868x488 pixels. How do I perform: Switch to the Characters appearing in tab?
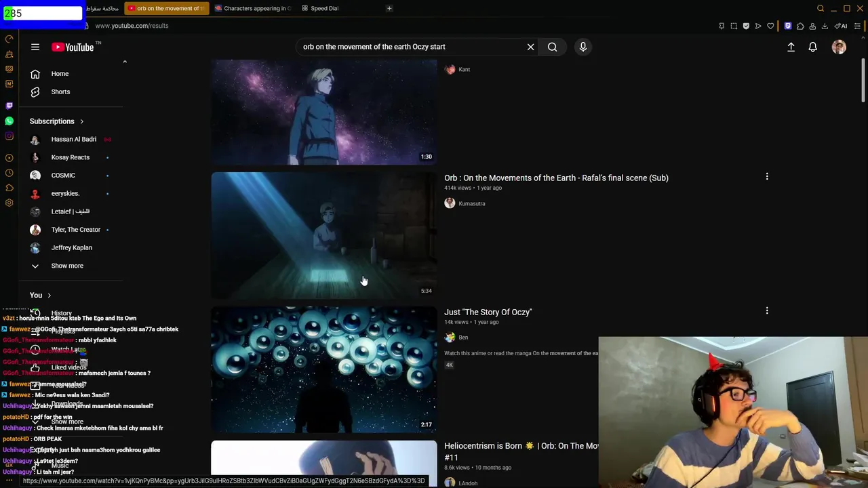252,8
